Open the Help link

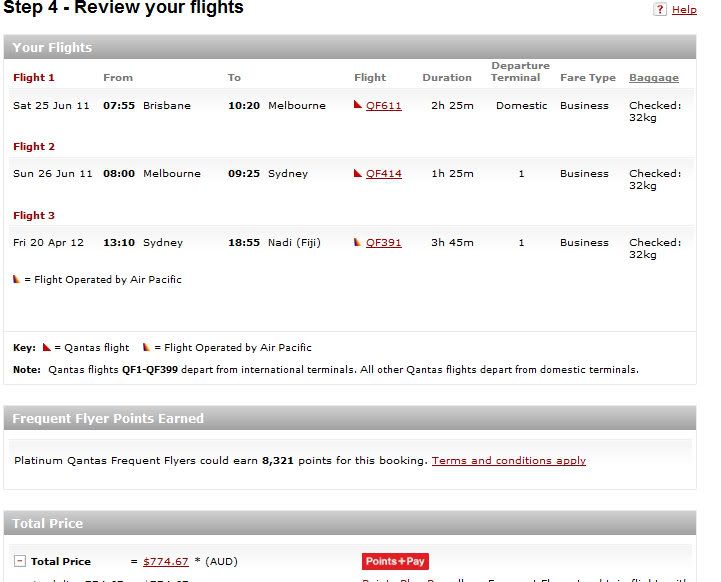pos(684,10)
